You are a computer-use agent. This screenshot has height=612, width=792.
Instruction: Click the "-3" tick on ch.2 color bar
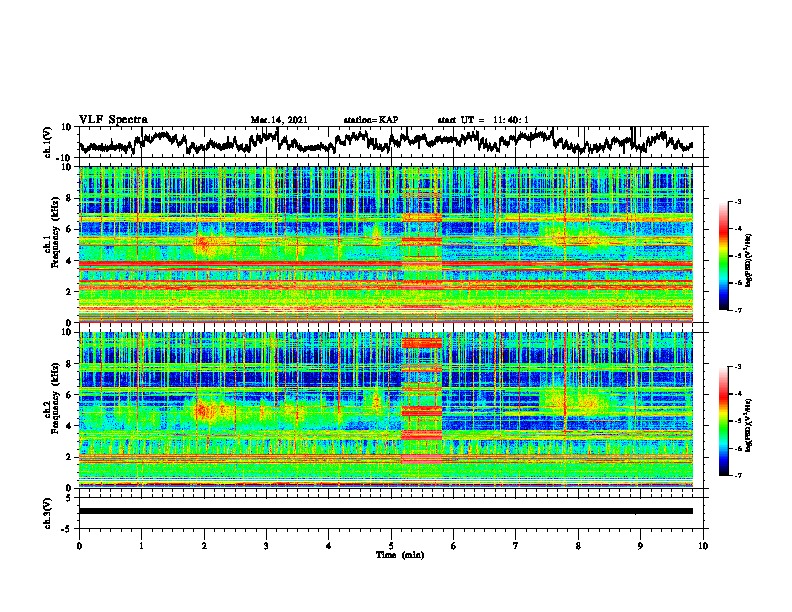click(x=738, y=367)
